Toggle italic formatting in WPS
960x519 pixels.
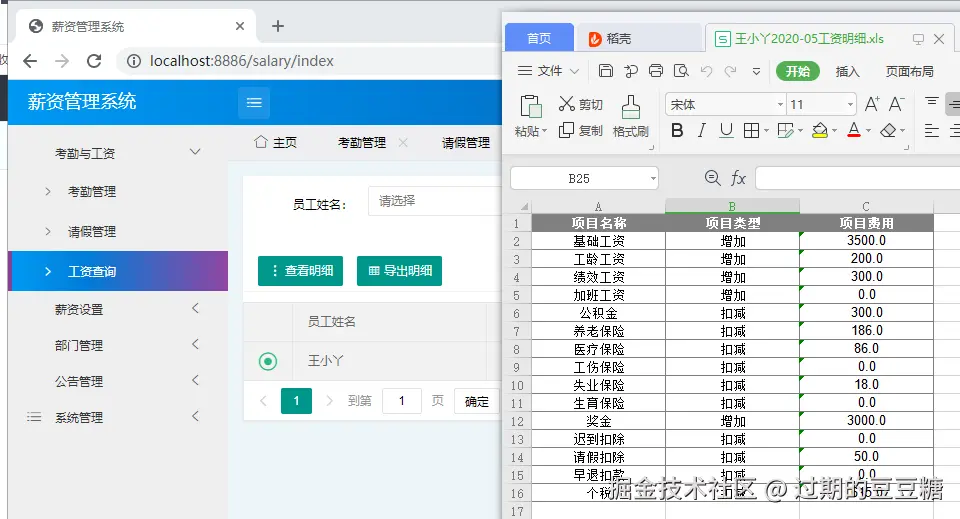pos(702,130)
